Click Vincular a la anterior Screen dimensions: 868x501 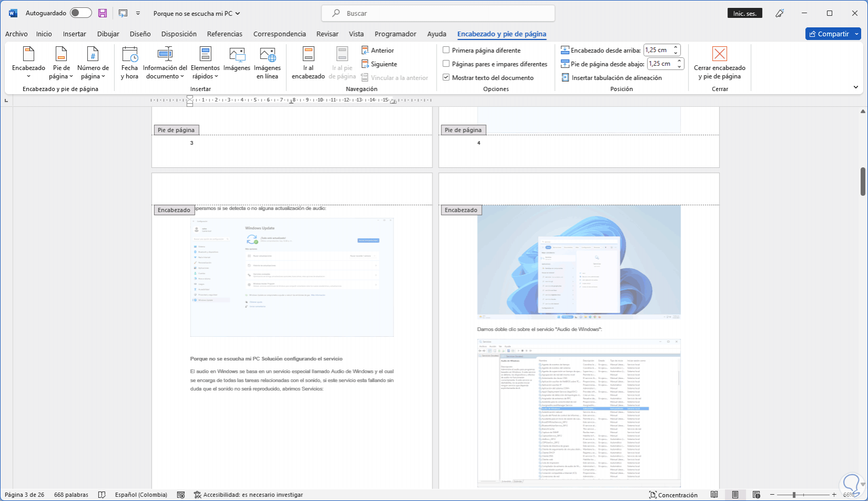(x=395, y=78)
